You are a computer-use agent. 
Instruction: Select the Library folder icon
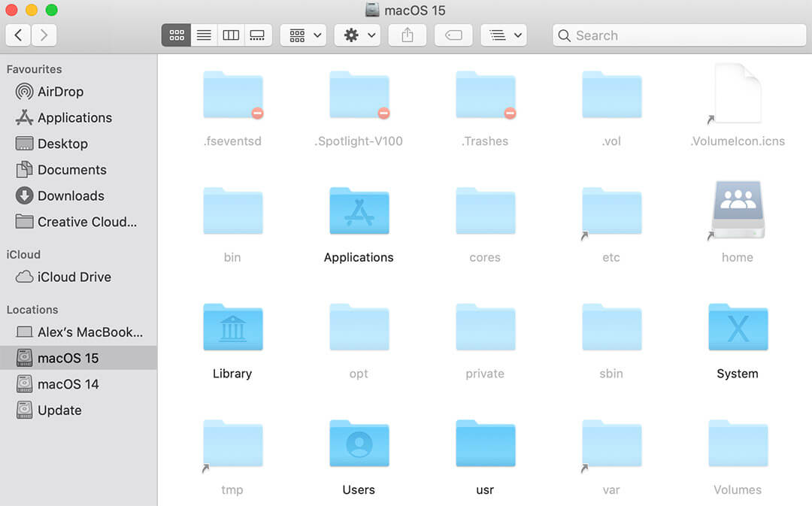233,327
